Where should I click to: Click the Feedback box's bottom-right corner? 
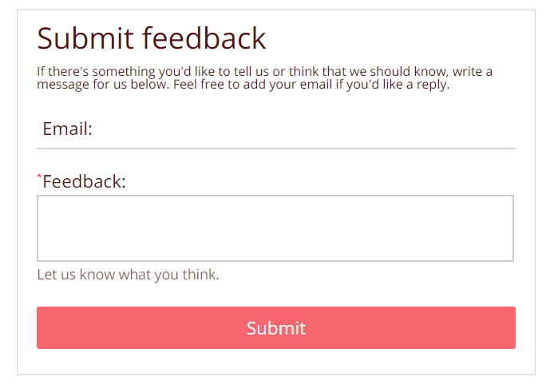coord(511,259)
